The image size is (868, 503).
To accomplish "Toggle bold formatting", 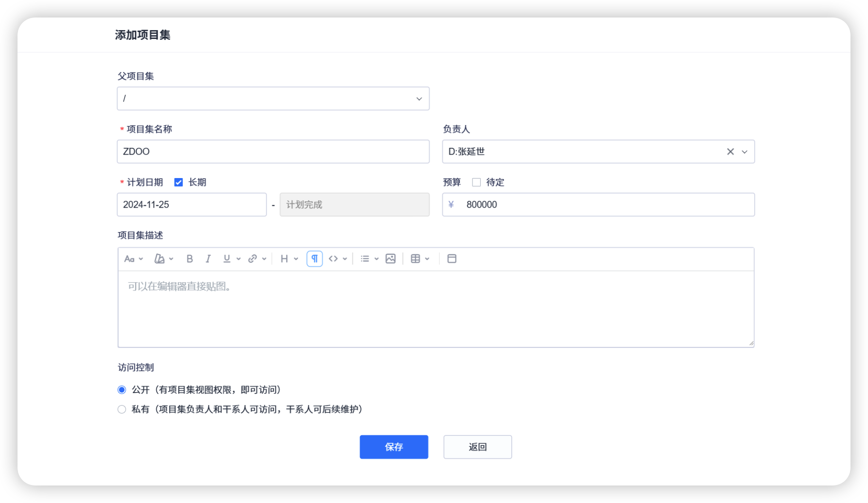I will point(190,259).
